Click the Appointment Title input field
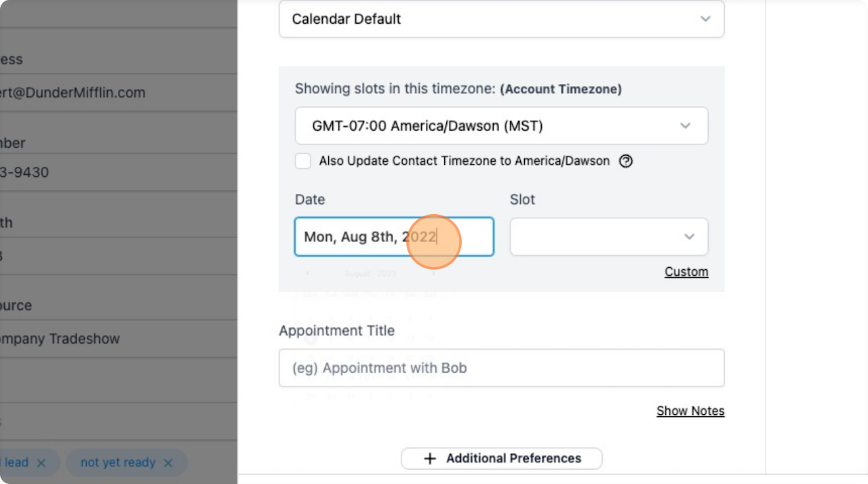868x484 pixels. click(501, 368)
